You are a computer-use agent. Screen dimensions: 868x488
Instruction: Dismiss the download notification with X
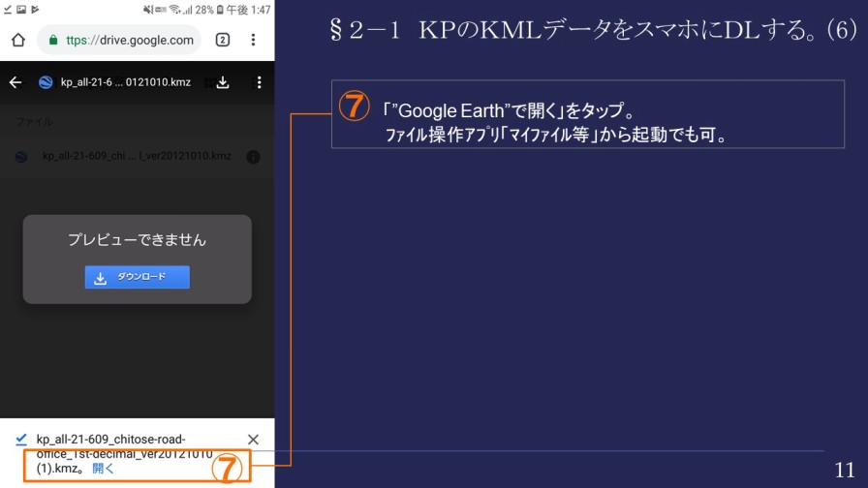pyautogui.click(x=253, y=440)
